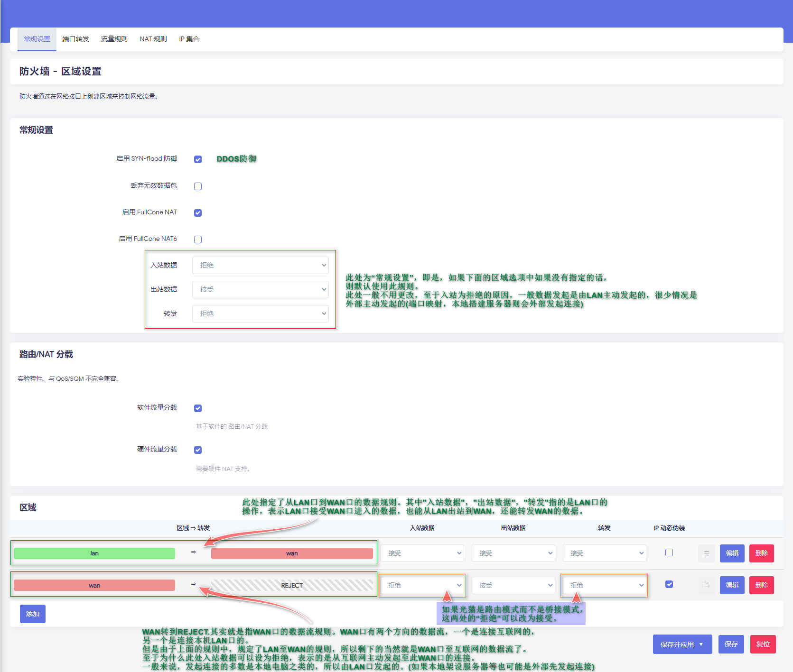793x672 pixels.
Task: Toggle IP masquerading for the wan zone
Action: [669, 584]
